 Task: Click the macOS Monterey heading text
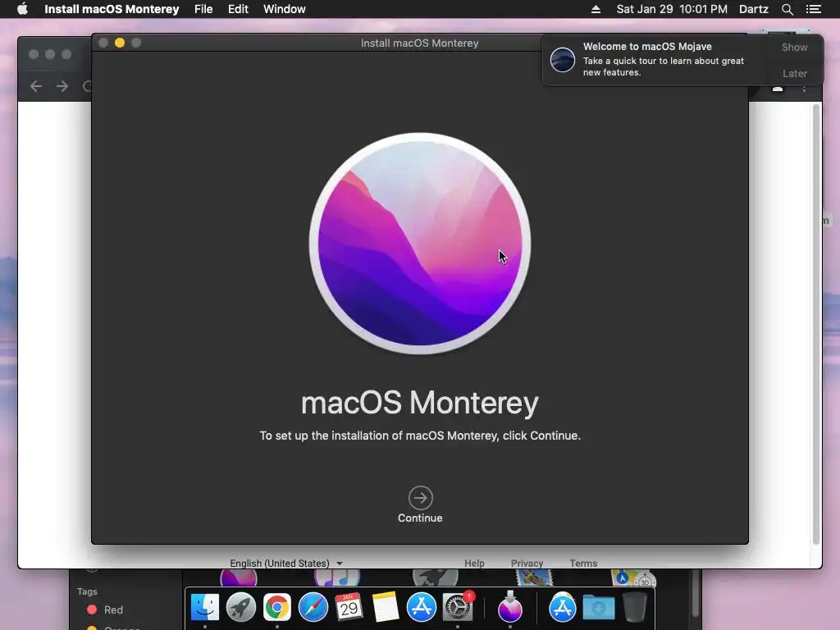(x=420, y=403)
